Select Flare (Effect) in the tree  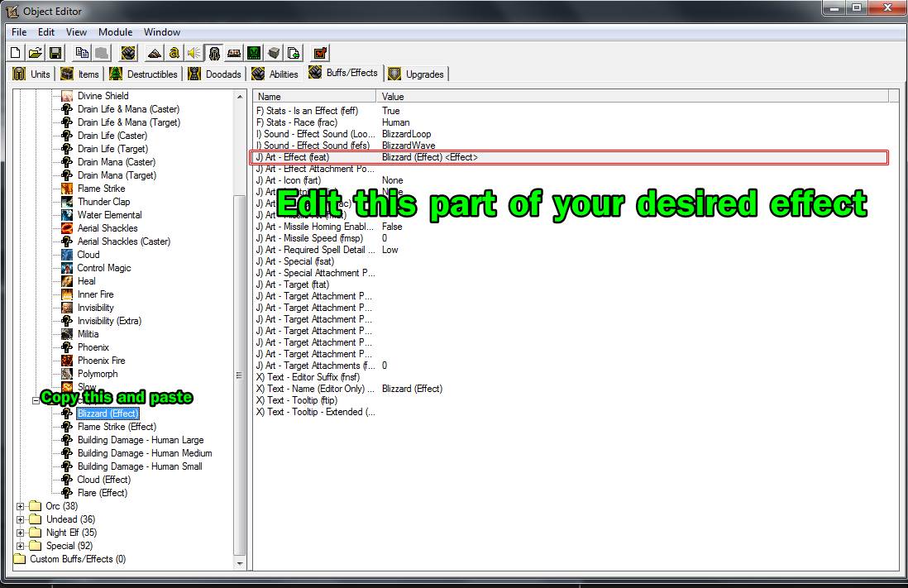(x=103, y=493)
